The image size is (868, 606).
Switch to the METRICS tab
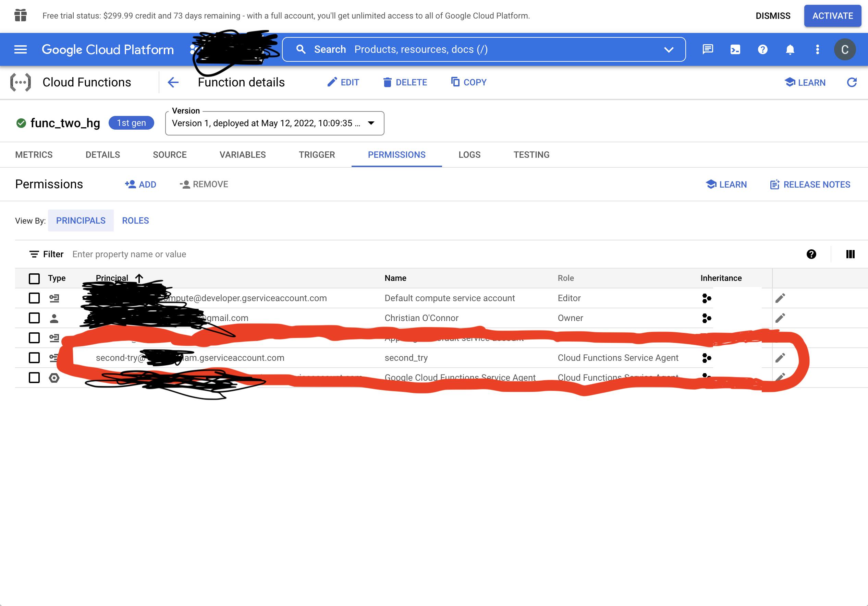tap(34, 155)
